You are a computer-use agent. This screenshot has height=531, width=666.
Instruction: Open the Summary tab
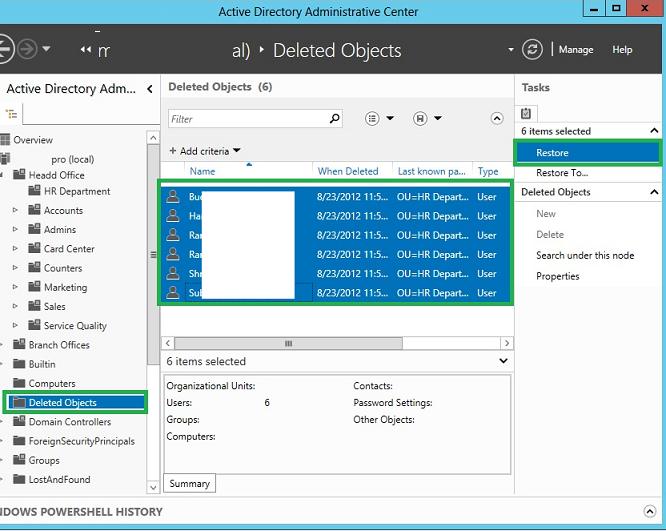(189, 483)
